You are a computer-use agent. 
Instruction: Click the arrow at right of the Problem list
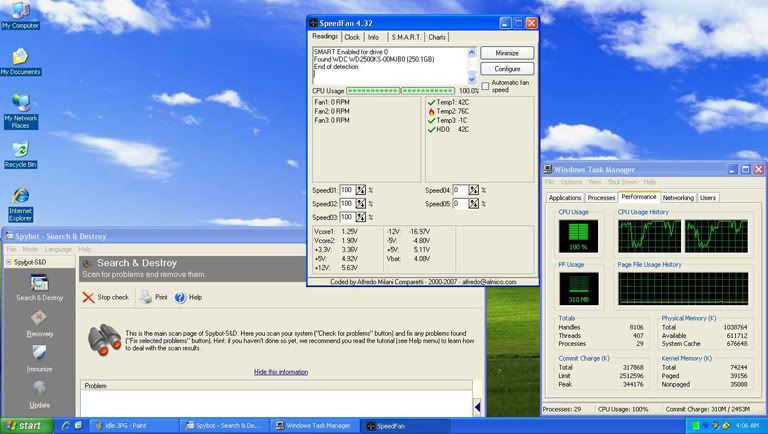click(478, 405)
